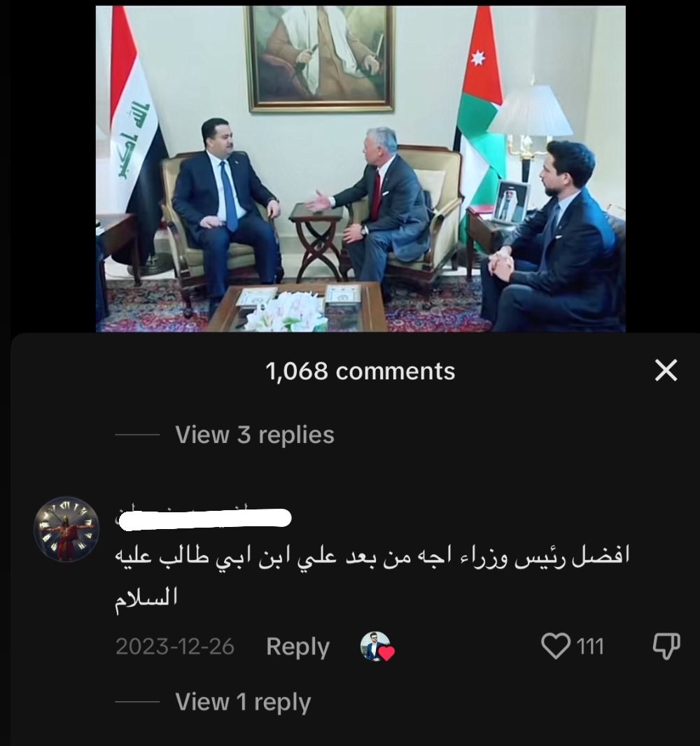
Task: Tap the small creator-liked avatar beside Reply
Action: point(377,646)
